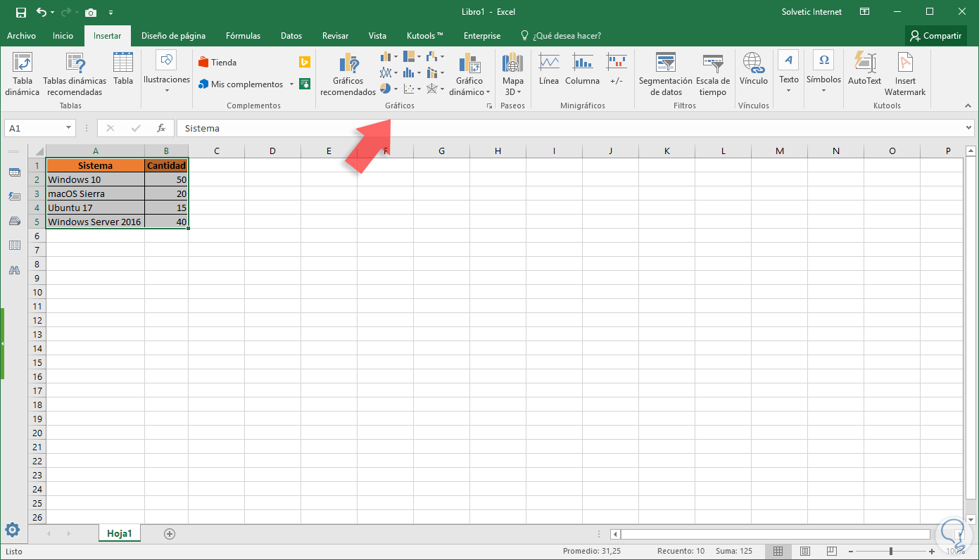Add a Segmentación de datos slicer
Screen dimensions: 979x560
(666, 74)
